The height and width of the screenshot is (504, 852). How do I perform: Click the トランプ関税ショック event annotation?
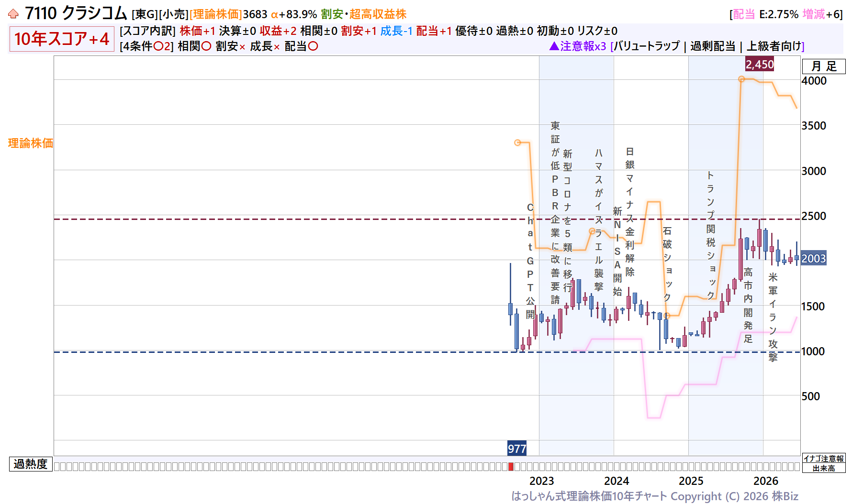711,235
